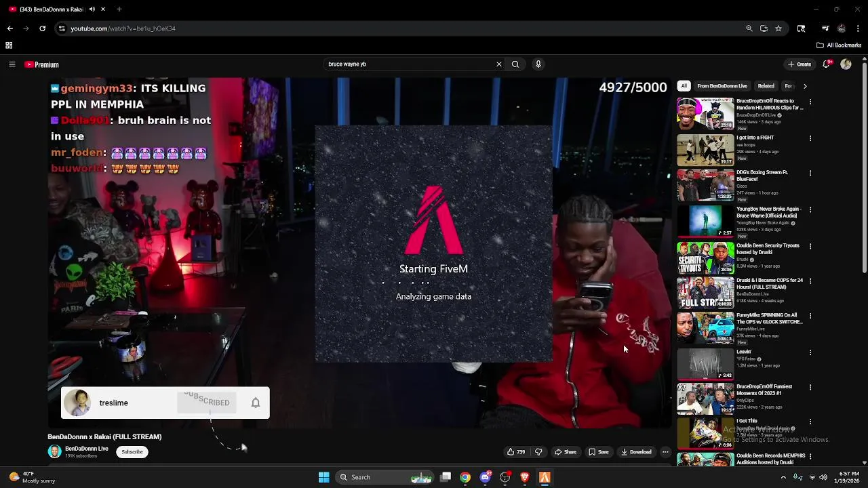The width and height of the screenshot is (868, 488).
Task: Open options for Coulda Been Security Tryouts
Action: pyautogui.click(x=810, y=246)
